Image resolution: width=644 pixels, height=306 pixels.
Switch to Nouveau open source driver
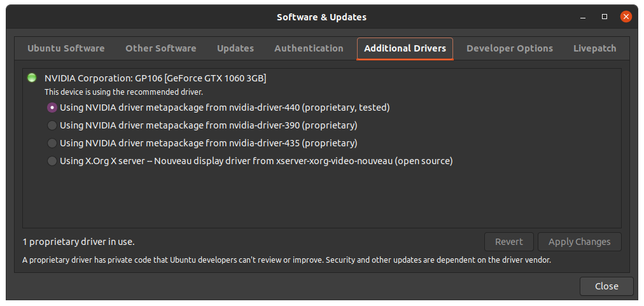pos(52,161)
